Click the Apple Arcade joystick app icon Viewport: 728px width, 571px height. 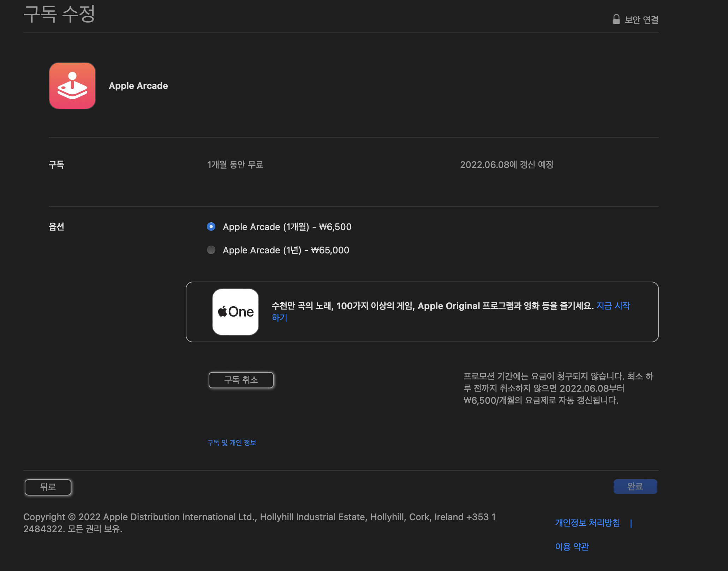pos(72,86)
